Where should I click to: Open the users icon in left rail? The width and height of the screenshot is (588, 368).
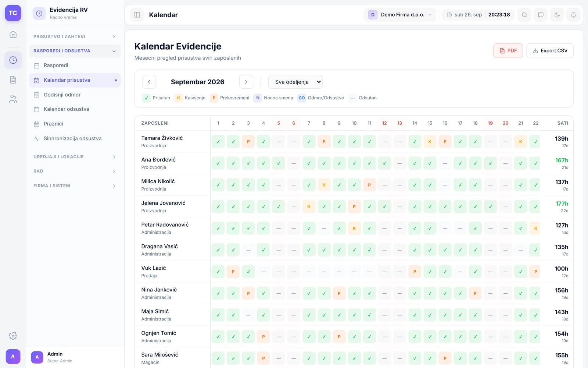coord(13,99)
